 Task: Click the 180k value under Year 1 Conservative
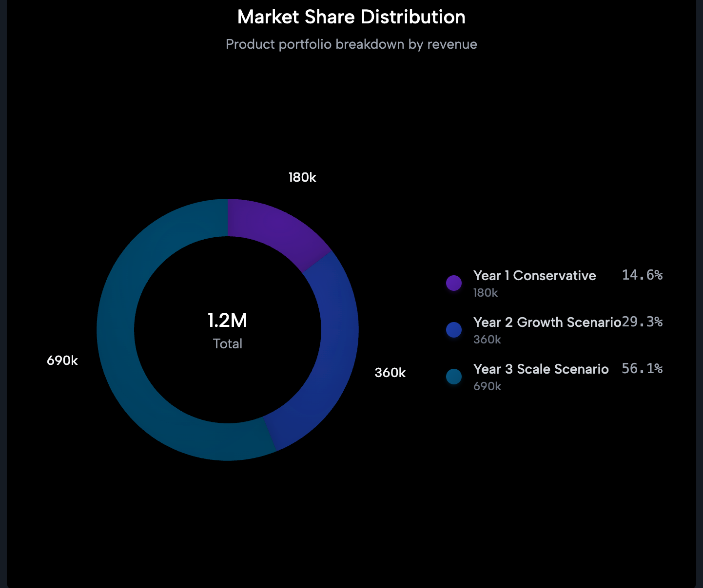[485, 293]
